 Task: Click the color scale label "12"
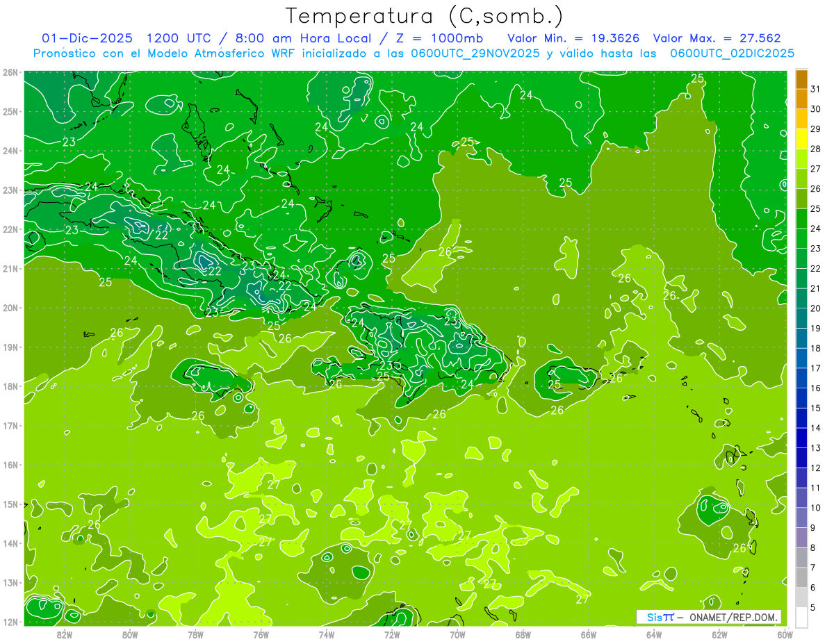pos(815,468)
